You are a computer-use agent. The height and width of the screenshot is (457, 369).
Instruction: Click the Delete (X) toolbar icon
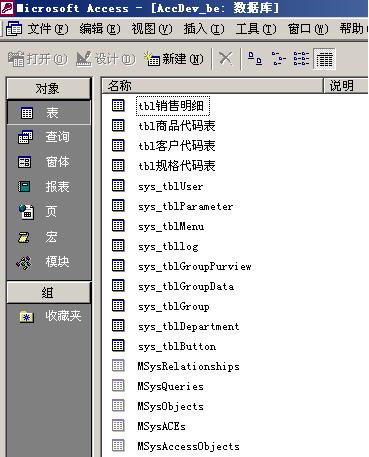pyautogui.click(x=226, y=59)
